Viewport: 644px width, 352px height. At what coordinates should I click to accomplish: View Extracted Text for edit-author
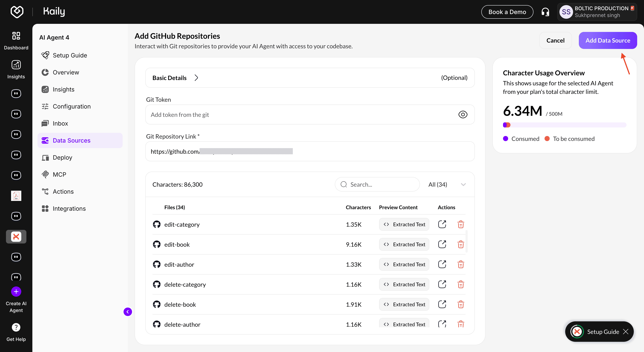(404, 264)
